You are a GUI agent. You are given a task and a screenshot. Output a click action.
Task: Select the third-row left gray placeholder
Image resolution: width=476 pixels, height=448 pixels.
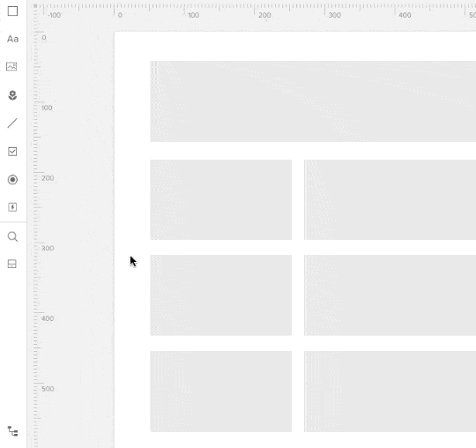click(220, 295)
